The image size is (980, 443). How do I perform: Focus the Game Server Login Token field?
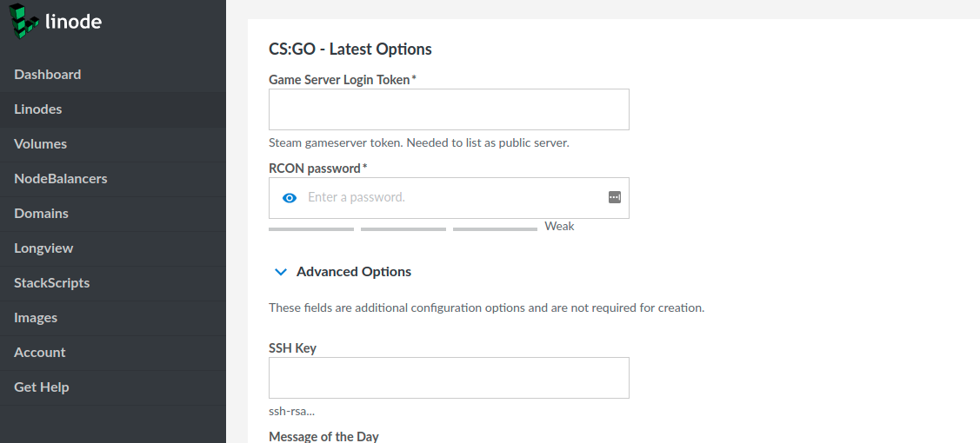449,109
